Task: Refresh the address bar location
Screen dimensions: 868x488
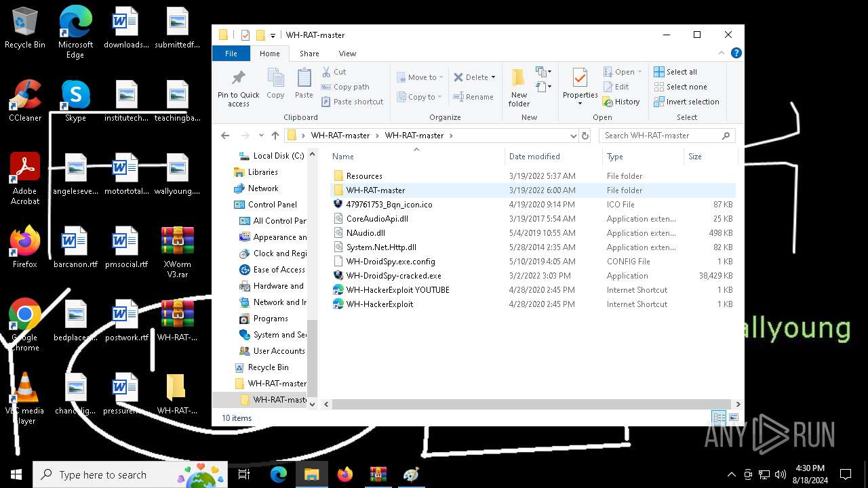Action: [585, 136]
